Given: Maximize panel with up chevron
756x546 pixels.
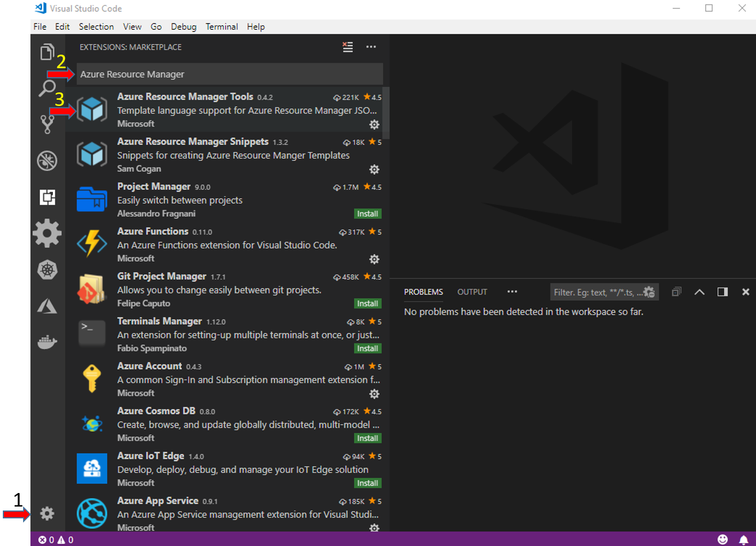Looking at the screenshot, I should [x=700, y=292].
